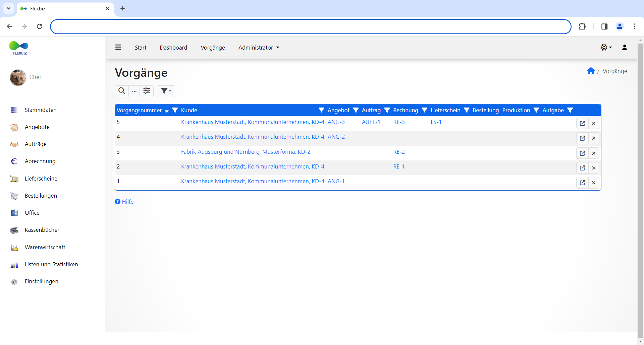This screenshot has height=345, width=644.
Task: Toggle filter on Rechnung column
Action: pos(424,110)
